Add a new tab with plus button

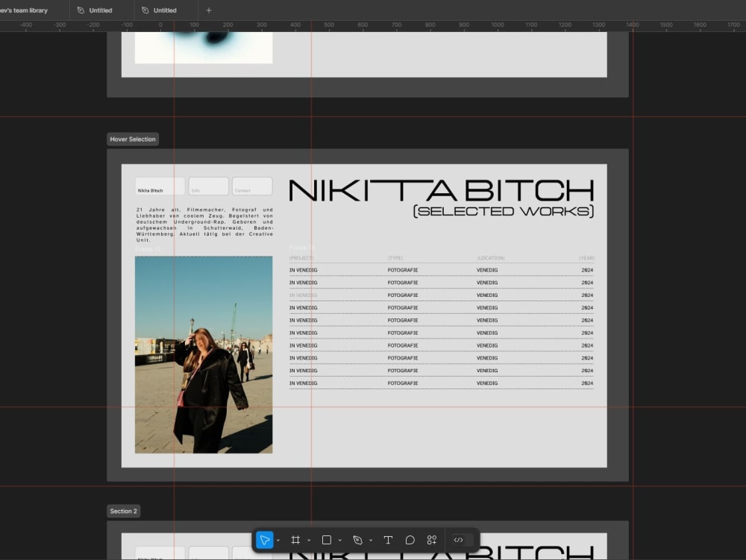pos(208,10)
